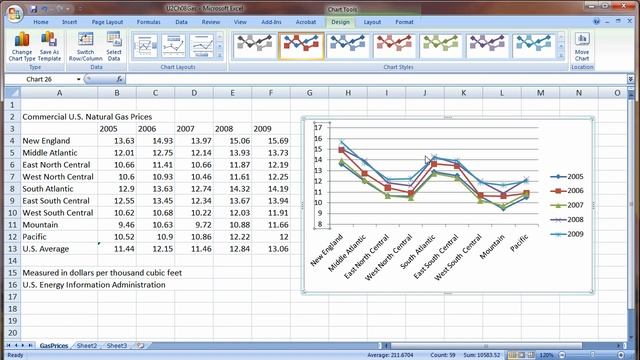The width and height of the screenshot is (640, 360).
Task: Expand the formula bar with double chevron
Action: click(x=631, y=79)
